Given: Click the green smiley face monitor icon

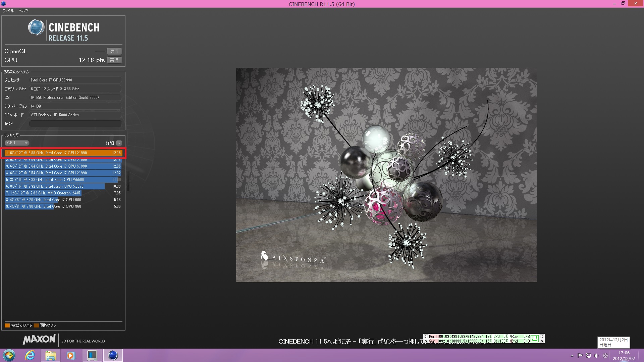Looking at the screenshot, I should (535, 339).
